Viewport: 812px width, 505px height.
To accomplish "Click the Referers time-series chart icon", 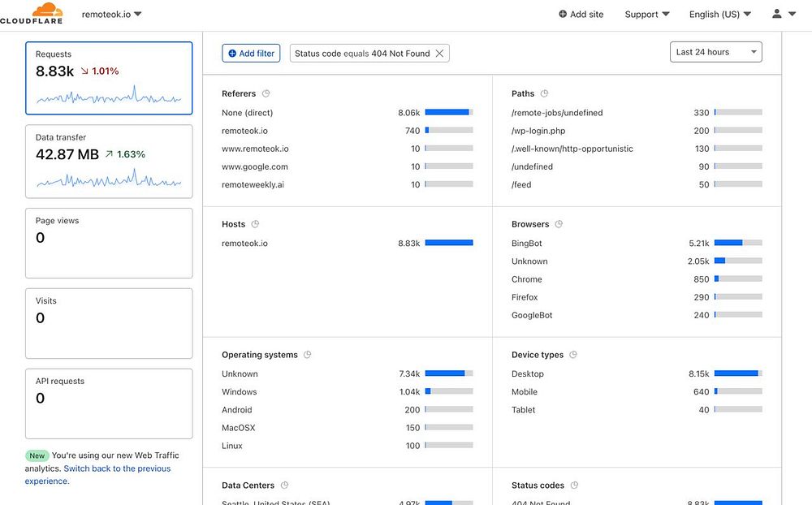I will coord(266,93).
